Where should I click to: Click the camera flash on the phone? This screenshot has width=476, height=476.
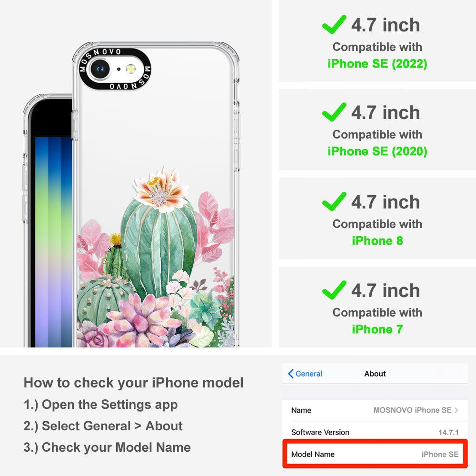tap(130, 69)
